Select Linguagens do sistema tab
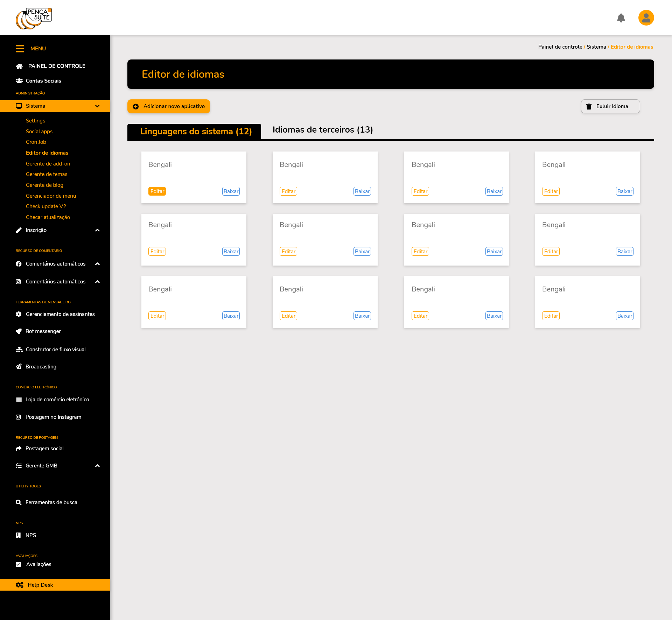This screenshot has height=620, width=672. coord(196,132)
